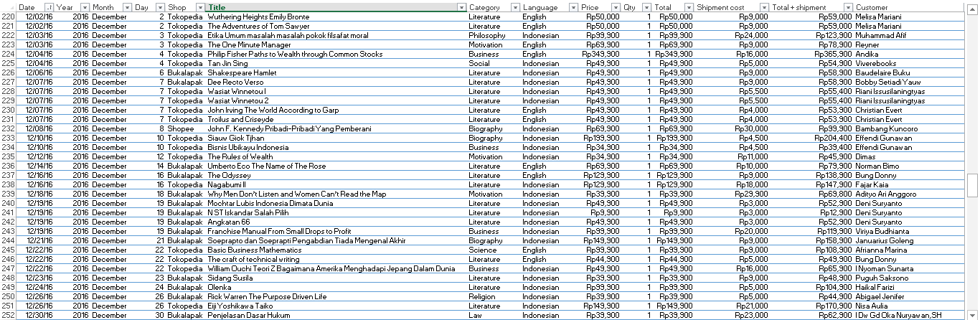
Task: Click the Shop column filter button
Action: pos(200,7)
